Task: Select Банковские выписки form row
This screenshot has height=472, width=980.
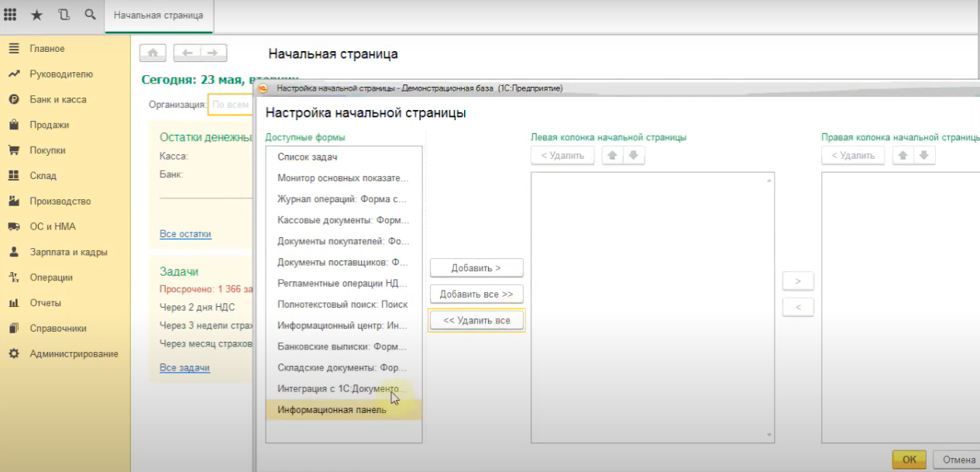Action: (344, 346)
